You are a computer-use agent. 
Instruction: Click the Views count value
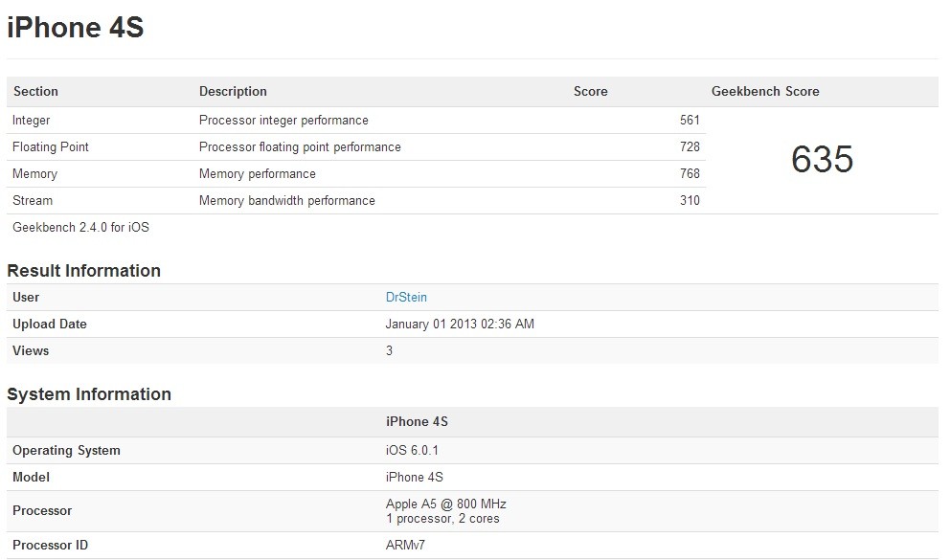[x=389, y=351]
